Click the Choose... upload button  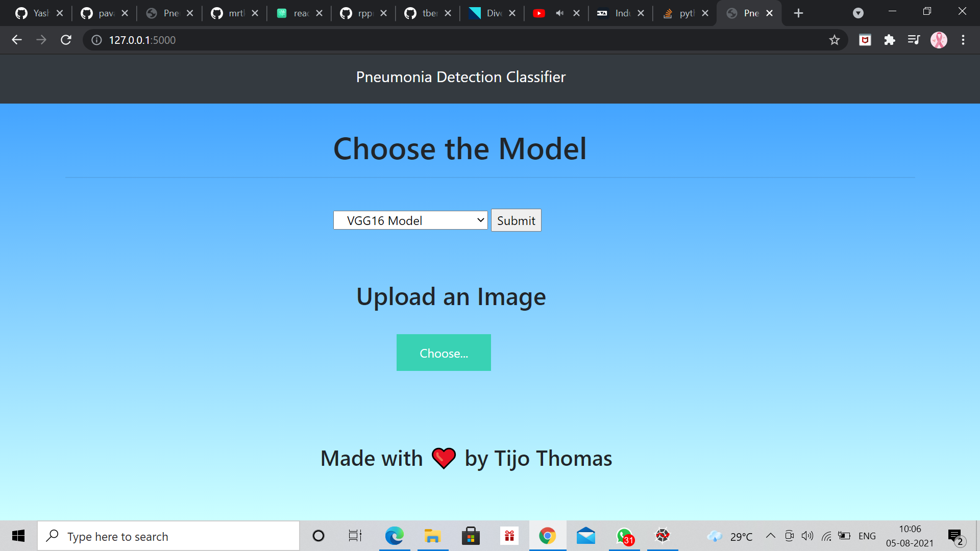pos(444,353)
